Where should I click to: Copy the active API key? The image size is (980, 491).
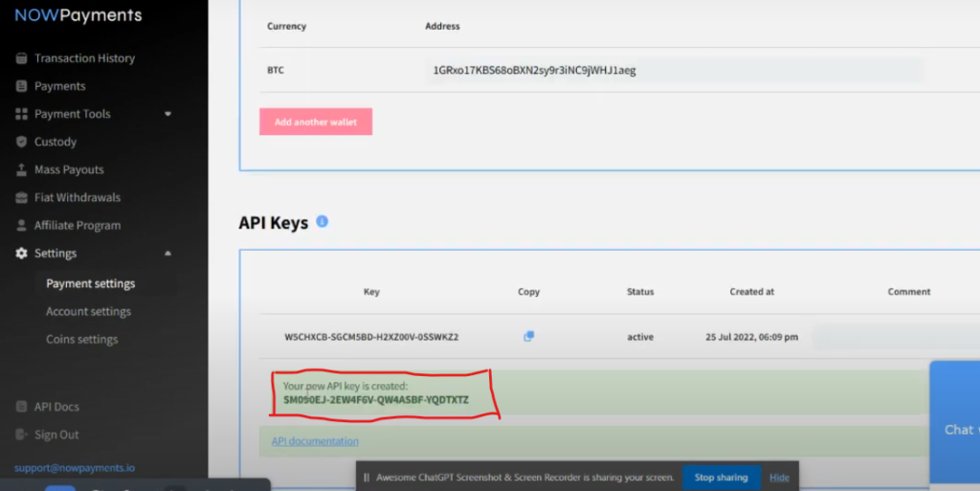[x=528, y=336]
